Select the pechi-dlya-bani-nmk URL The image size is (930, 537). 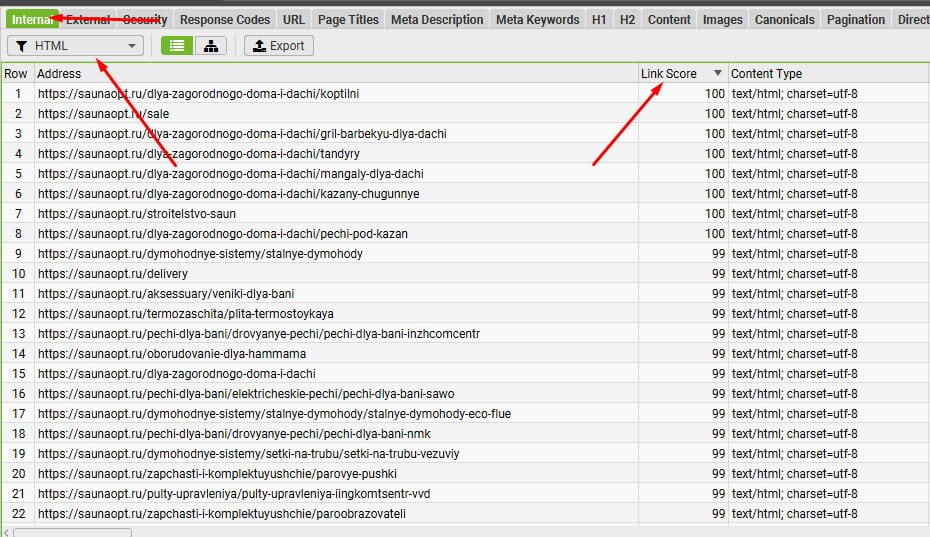point(234,434)
